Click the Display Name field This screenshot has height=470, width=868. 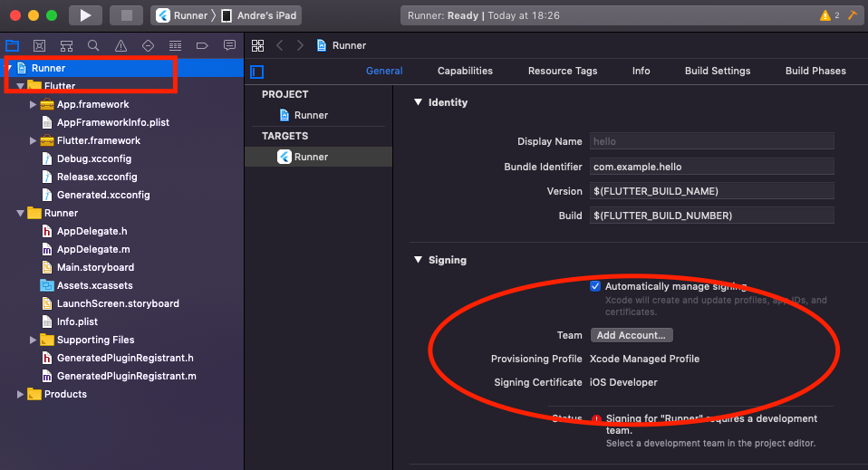712,141
